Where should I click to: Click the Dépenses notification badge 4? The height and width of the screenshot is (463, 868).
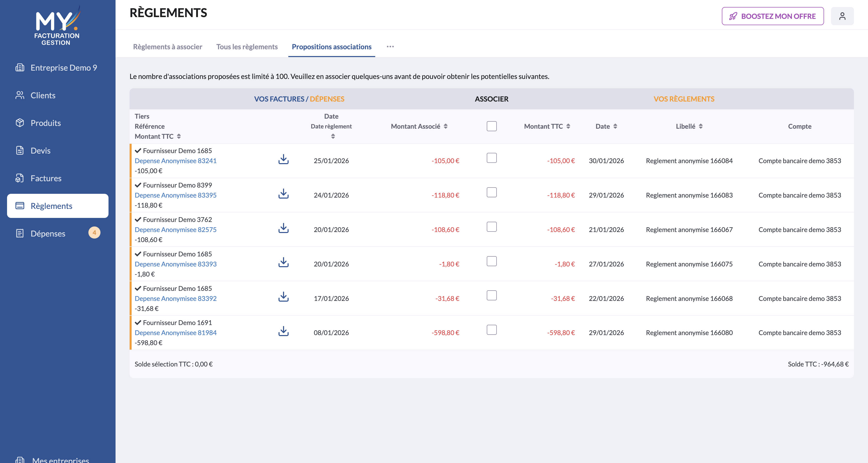pyautogui.click(x=94, y=233)
